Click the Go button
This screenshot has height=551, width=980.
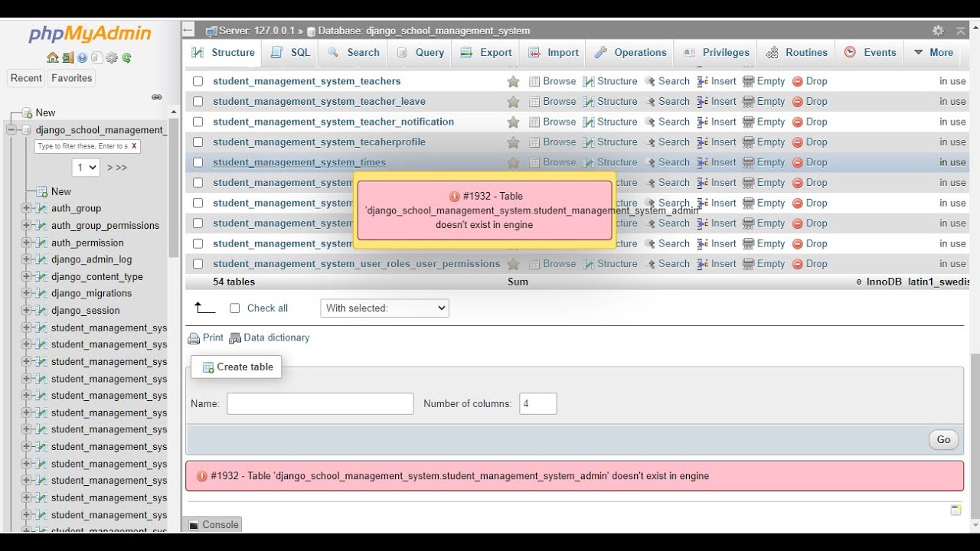[x=943, y=439]
